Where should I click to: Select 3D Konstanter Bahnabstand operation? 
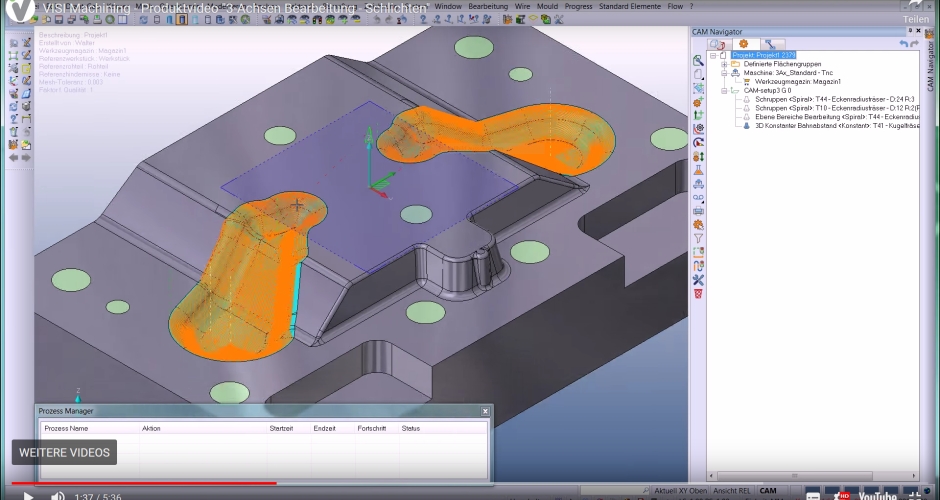coord(837,126)
